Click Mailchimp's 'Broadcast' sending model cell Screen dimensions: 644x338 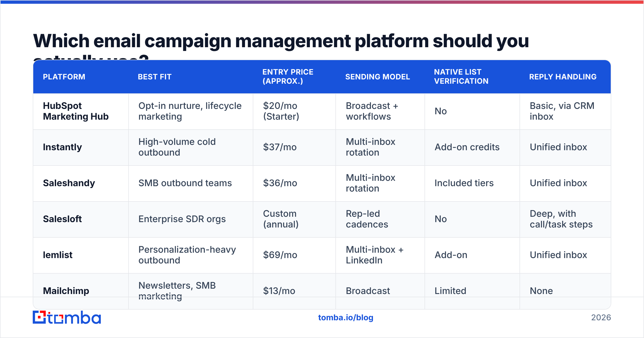[x=380, y=291]
